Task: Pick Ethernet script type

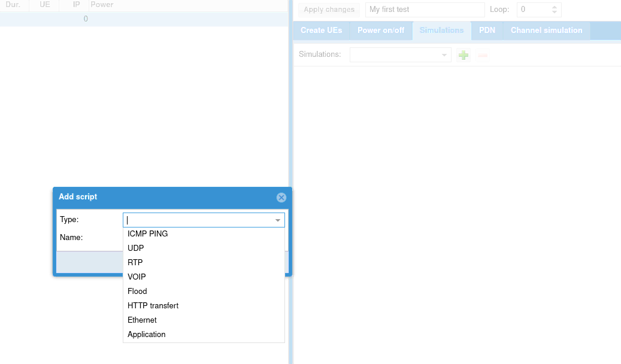Action: (142, 320)
